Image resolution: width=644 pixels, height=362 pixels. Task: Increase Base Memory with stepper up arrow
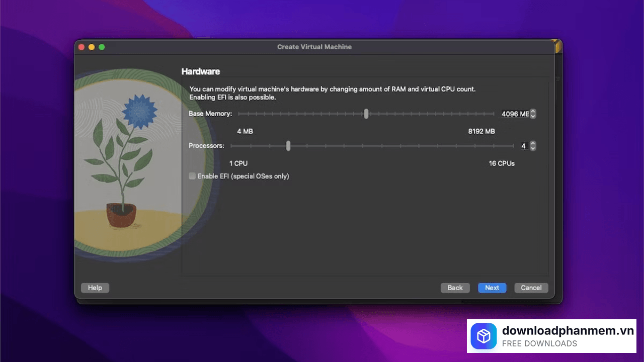click(x=533, y=112)
